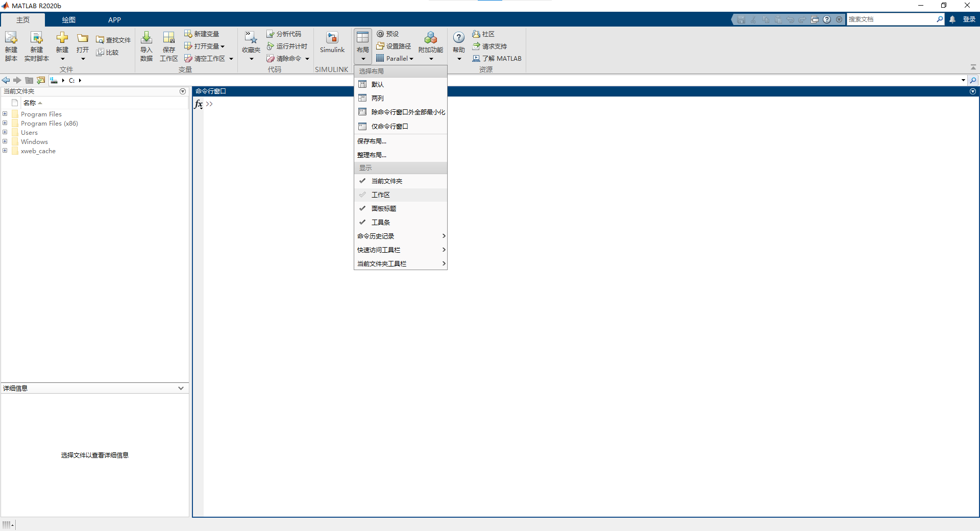Switch to the 主页 (Home) tab
Screen dimensions: 980x531
pyautogui.click(x=23, y=19)
